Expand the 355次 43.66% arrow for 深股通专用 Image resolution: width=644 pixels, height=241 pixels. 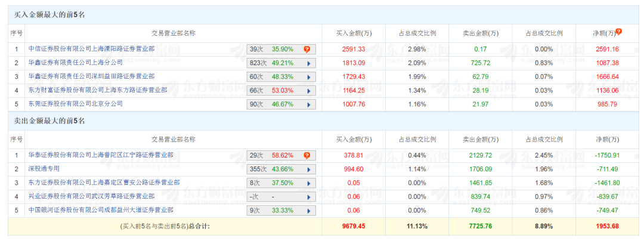pos(309,169)
